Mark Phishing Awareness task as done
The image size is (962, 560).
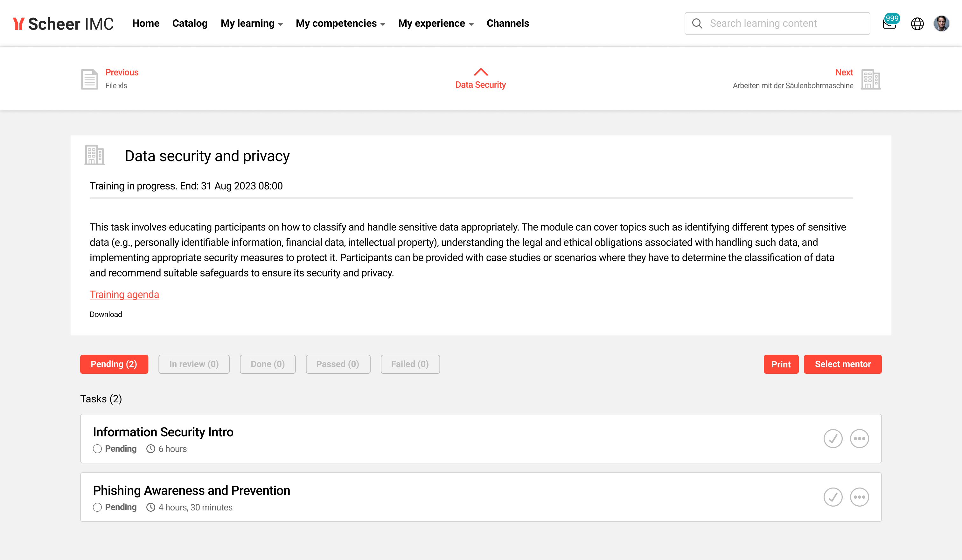(x=833, y=497)
